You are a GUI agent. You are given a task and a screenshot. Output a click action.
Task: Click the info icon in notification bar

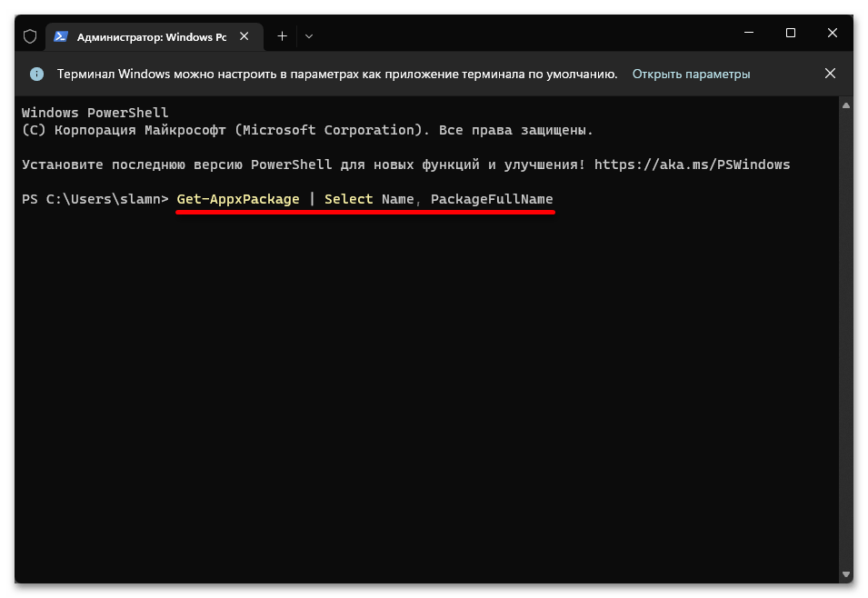(36, 74)
